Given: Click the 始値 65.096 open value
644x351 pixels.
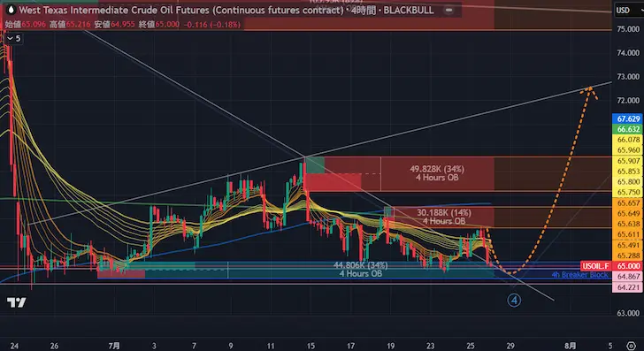Looking at the screenshot, I should pos(26,25).
